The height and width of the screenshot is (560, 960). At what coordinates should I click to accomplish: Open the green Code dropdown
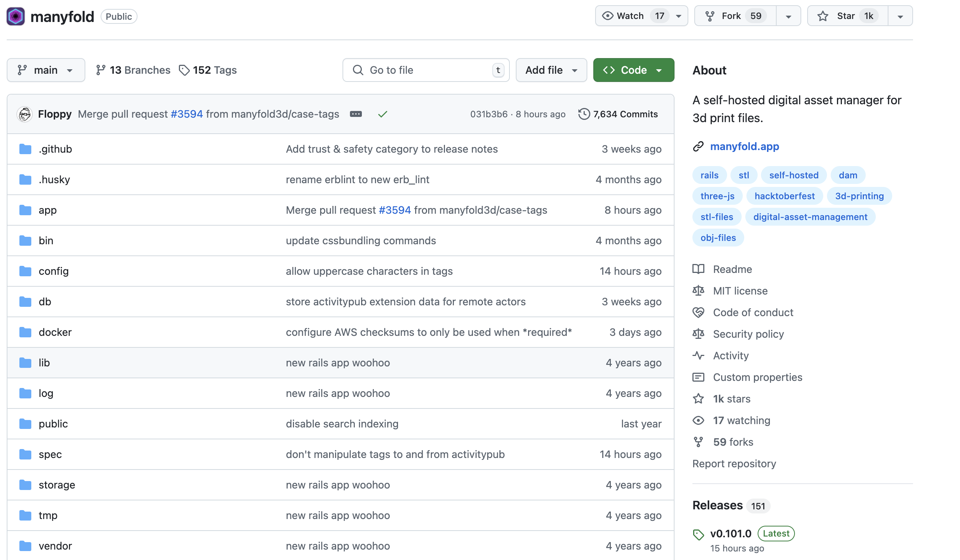(x=633, y=70)
